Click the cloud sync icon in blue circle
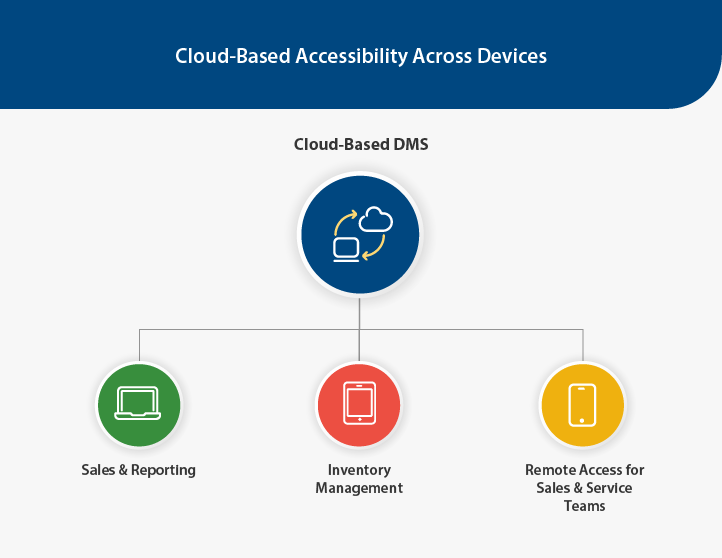Image resolution: width=722 pixels, height=558 pixels. tap(360, 234)
